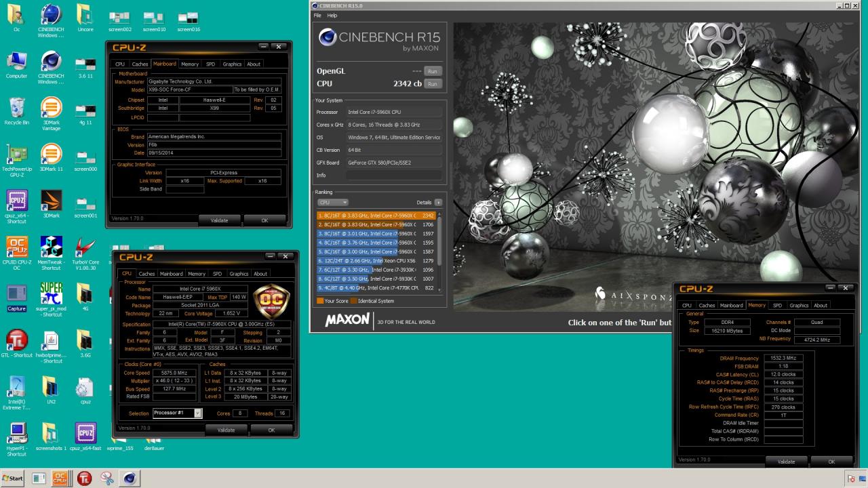Run the CPU benchmark

[x=432, y=83]
